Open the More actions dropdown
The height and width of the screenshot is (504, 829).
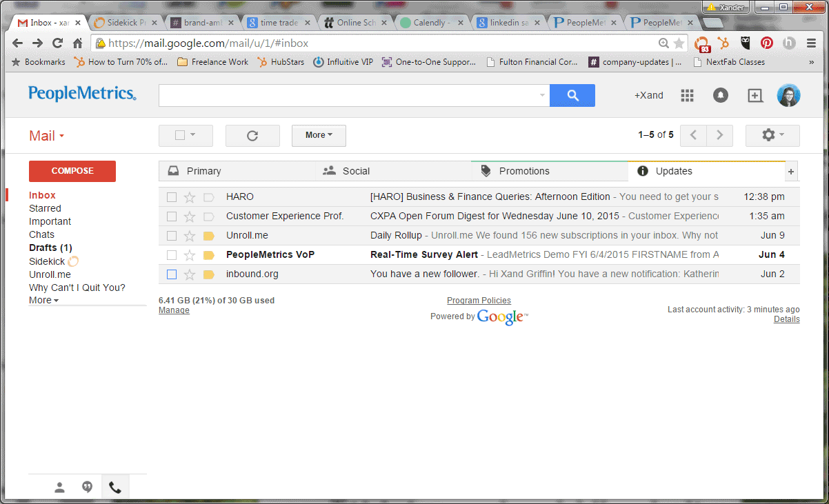[x=319, y=136]
